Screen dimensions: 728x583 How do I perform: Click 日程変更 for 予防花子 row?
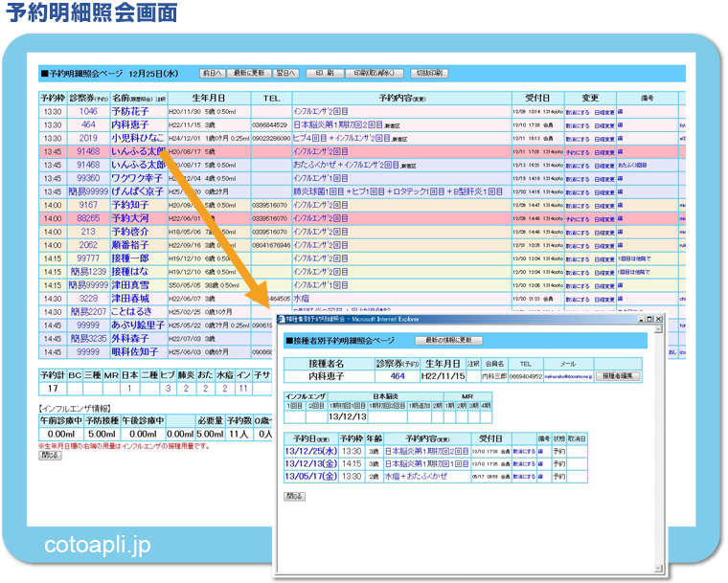click(604, 112)
